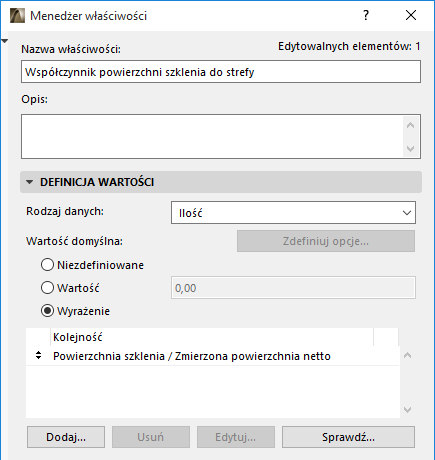The width and height of the screenshot is (435, 460).
Task: Click Opis box scroll up arrow
Action: coord(411,126)
